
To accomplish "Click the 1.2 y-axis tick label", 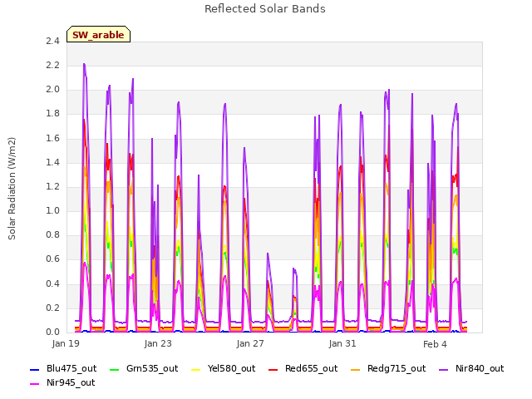I will 52,186.
